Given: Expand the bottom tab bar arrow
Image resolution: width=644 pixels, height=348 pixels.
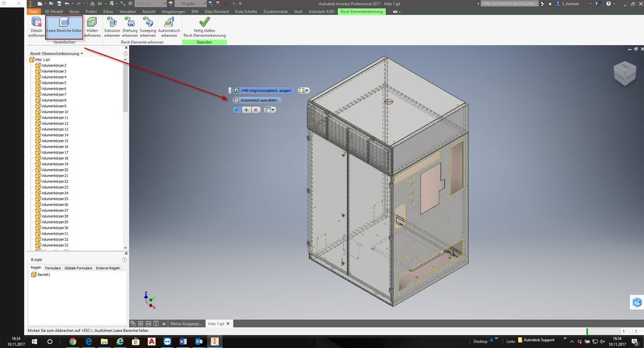Looking at the screenshot, I should pyautogui.click(x=164, y=323).
